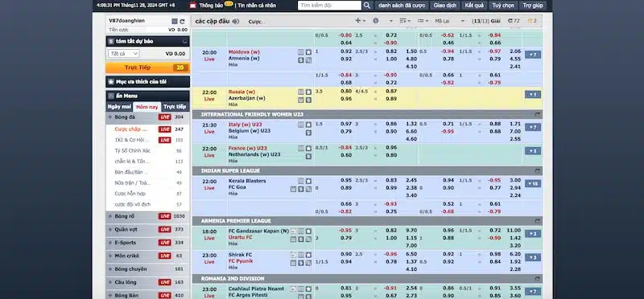This screenshot has width=644, height=299.
Task: Select the Trực tiếp tab in menu
Action: 175,107
